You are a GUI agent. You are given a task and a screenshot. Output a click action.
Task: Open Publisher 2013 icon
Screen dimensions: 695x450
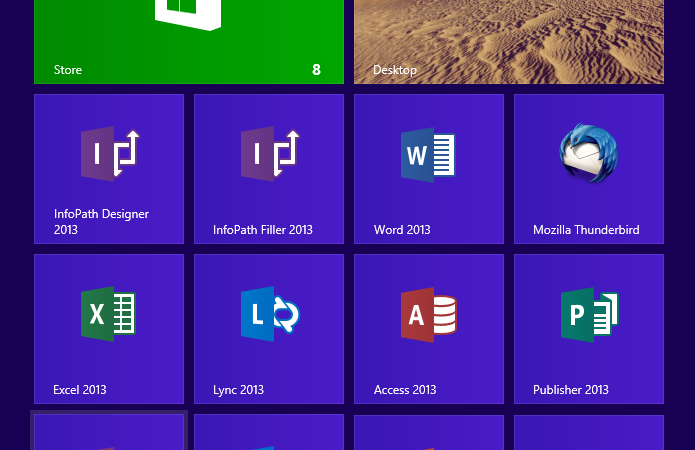click(590, 315)
